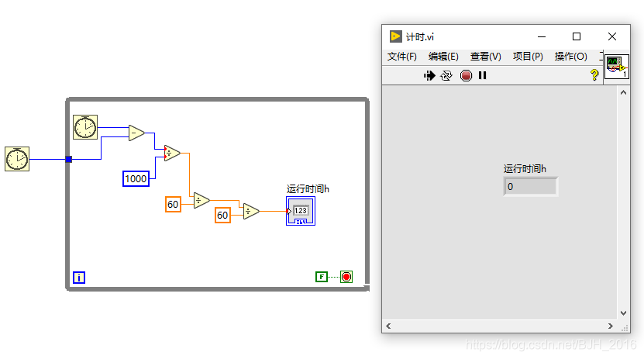Abort execution with the red stop button
Screen dimensions: 644x359
tap(466, 75)
